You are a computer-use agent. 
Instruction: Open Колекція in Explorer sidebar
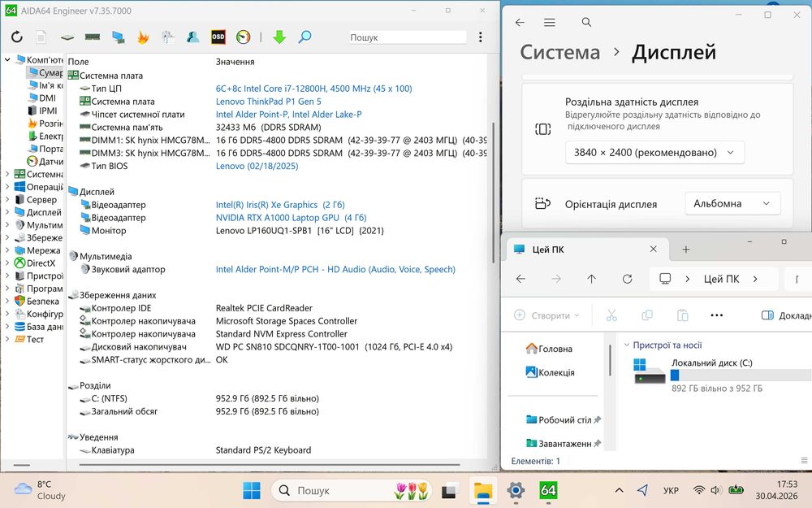click(x=550, y=372)
